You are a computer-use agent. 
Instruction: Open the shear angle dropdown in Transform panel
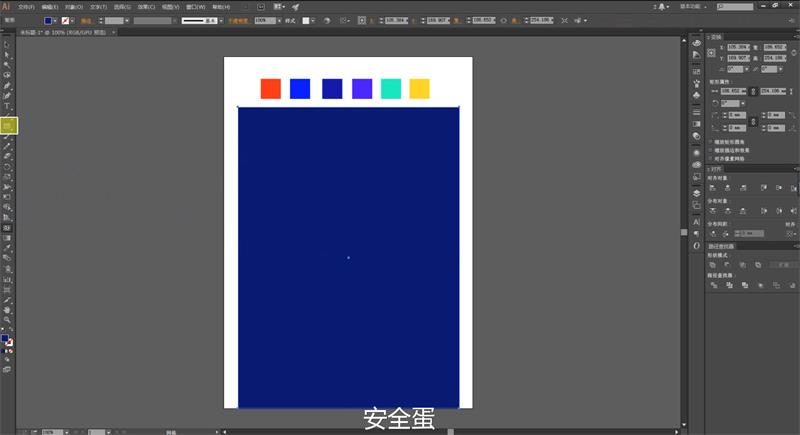pos(781,69)
